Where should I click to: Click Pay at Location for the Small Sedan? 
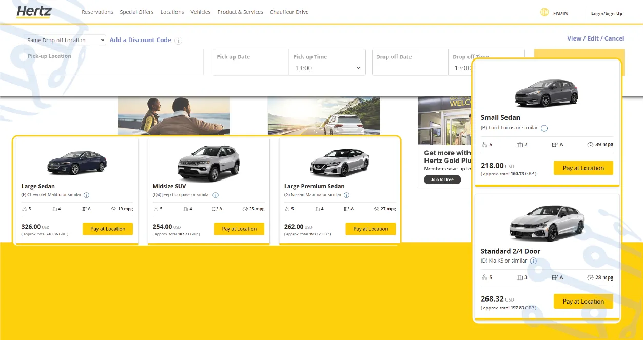click(583, 168)
